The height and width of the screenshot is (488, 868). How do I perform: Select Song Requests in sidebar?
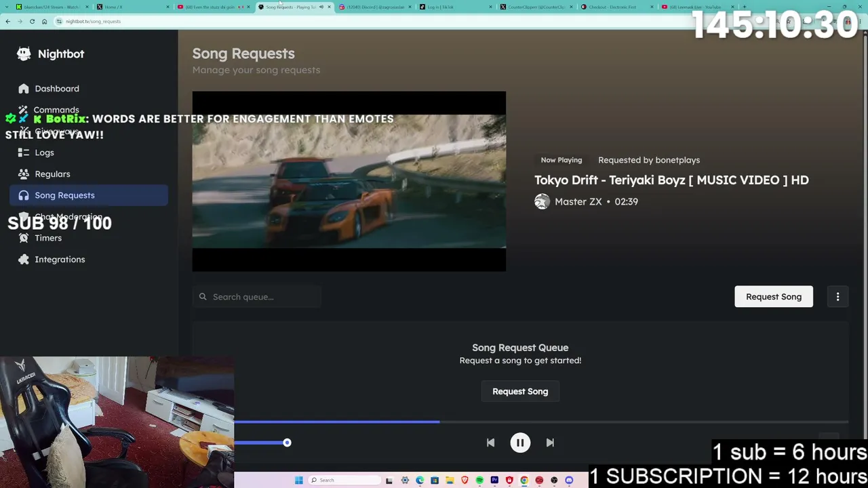[x=88, y=195]
